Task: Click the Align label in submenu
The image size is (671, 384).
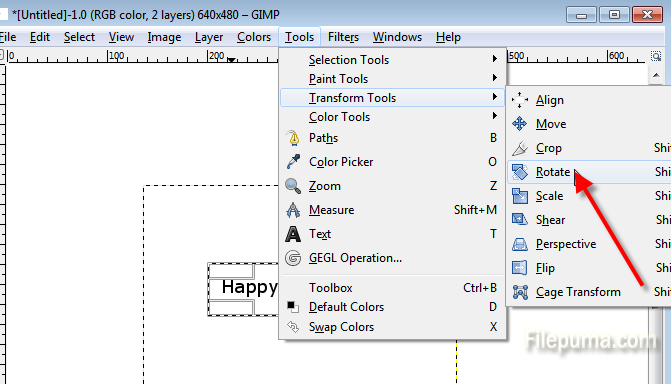Action: click(x=549, y=100)
